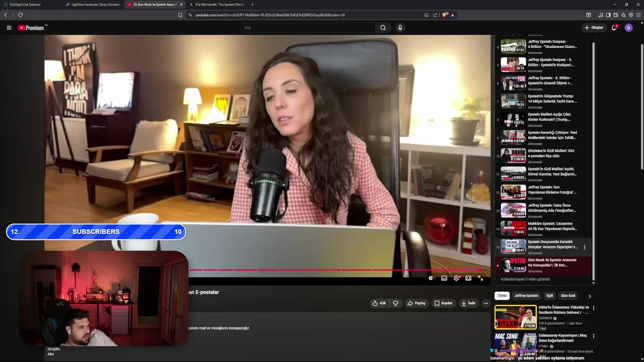The image size is (644, 362).
Task: Switch to X'te Machiavelli browser tab
Action: coord(217,5)
